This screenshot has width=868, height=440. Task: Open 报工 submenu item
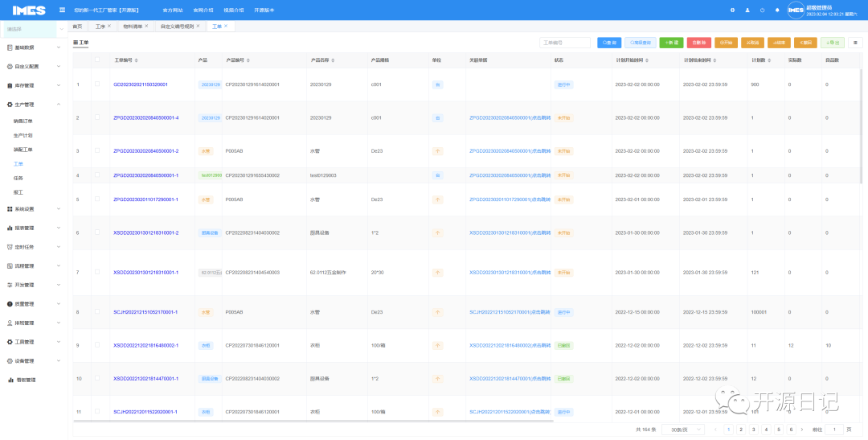click(x=18, y=192)
